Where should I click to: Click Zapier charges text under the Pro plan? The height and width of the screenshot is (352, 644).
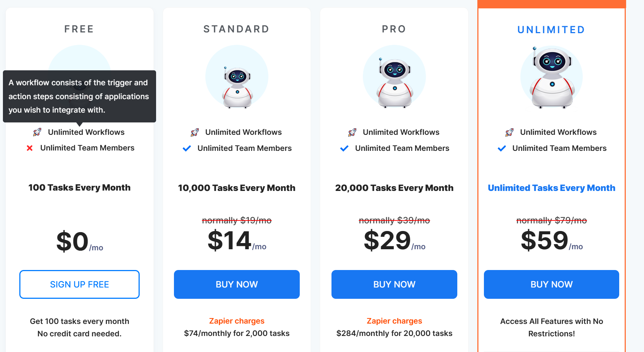coord(394,321)
